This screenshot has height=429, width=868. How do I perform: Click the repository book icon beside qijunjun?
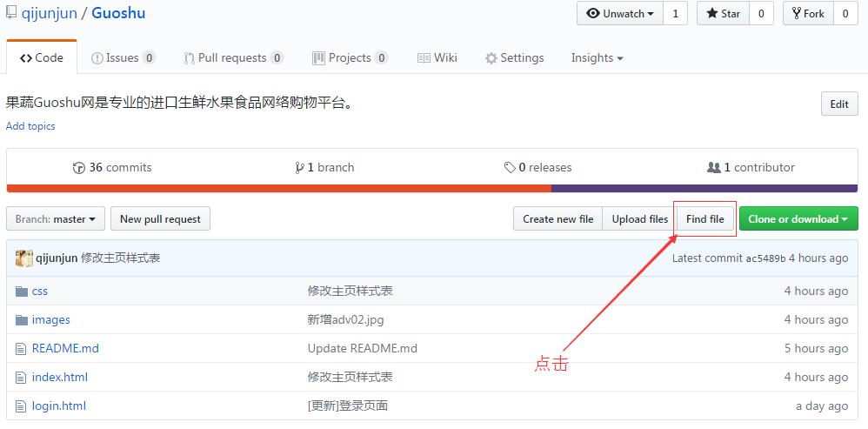(10, 13)
